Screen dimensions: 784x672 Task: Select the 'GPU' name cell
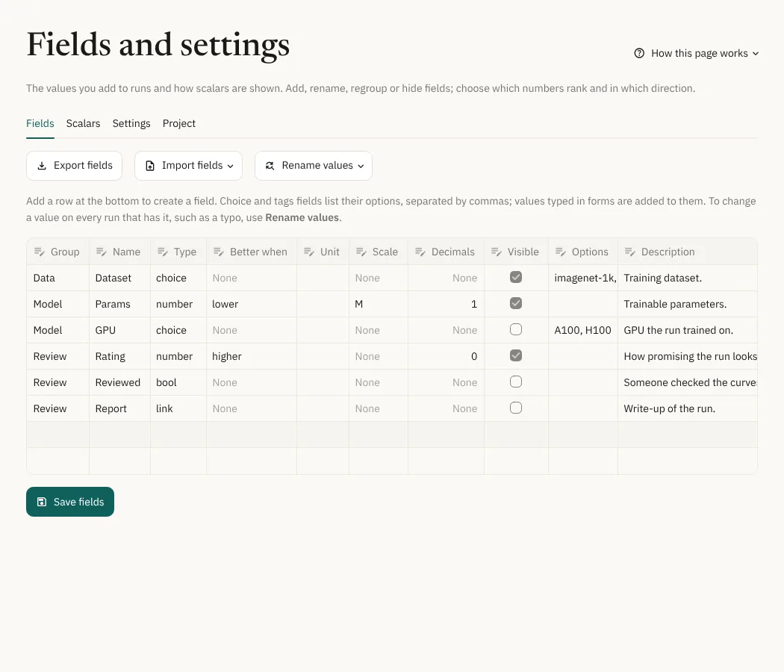(x=120, y=330)
